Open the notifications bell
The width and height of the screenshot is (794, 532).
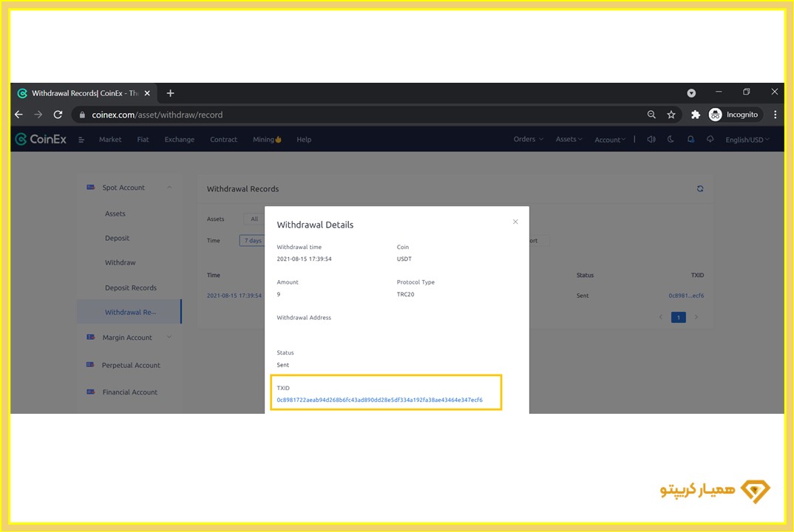(690, 139)
